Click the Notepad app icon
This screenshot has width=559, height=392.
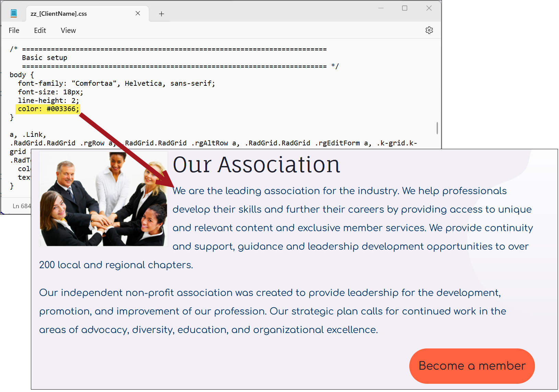(x=14, y=13)
